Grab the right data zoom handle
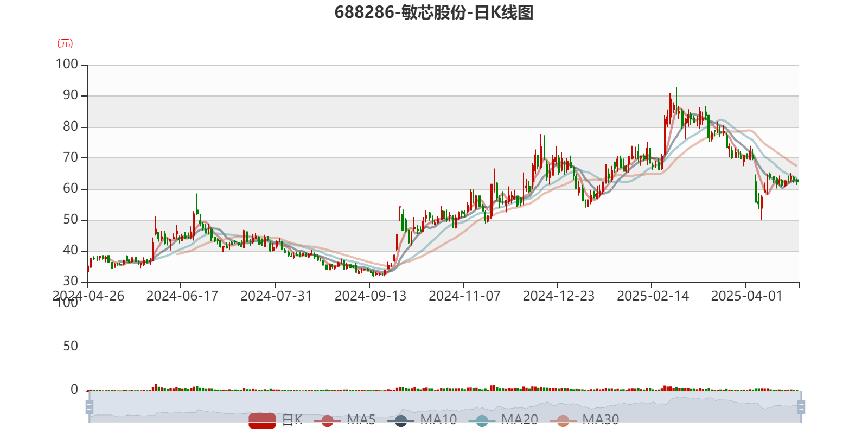This screenshot has width=868, height=434. [801, 407]
